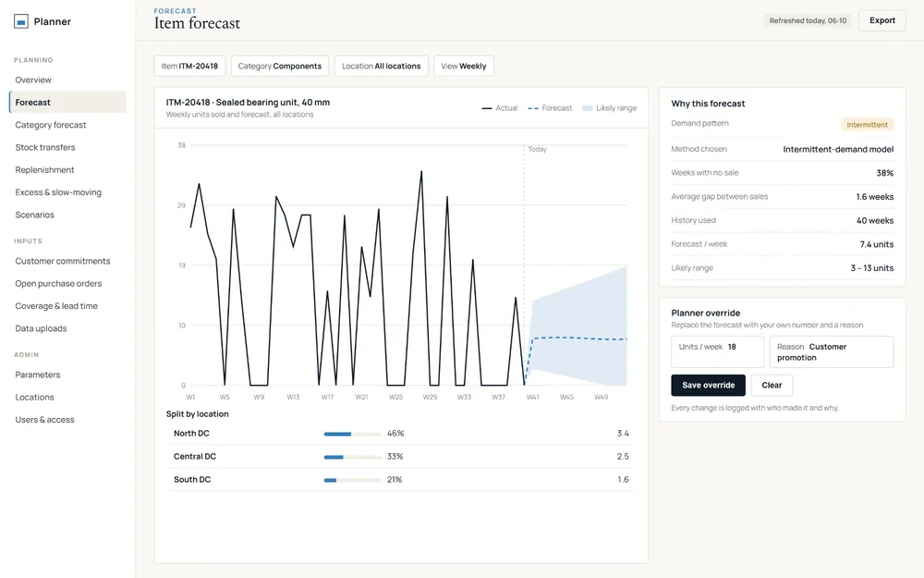Click the Intermittent-demand model value
Image resolution: width=924 pixels, height=578 pixels.
coord(838,149)
